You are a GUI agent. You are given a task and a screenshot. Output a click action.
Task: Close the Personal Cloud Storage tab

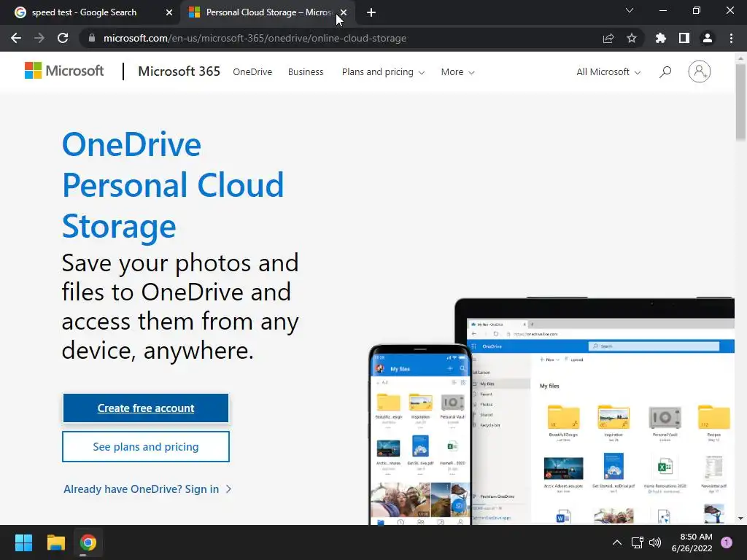344,12
